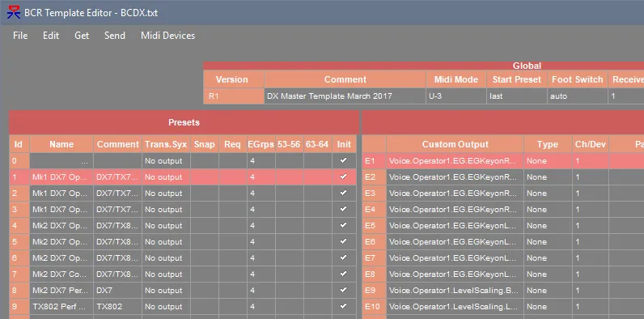Select Custom Output cell of E9
Viewport: 644px width, 319px height.
pyautogui.click(x=455, y=290)
